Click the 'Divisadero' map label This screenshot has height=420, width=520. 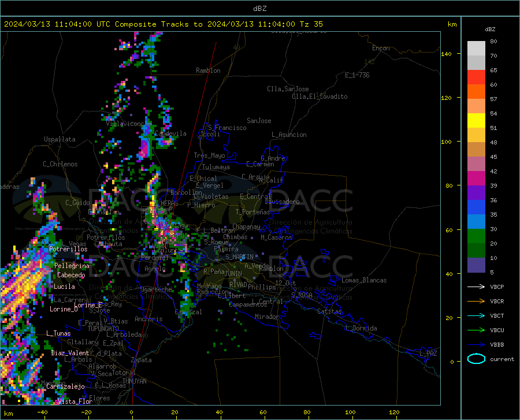[x=282, y=202]
